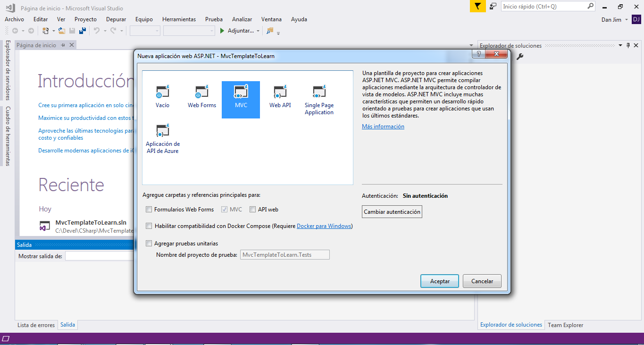Switch to the Team Explorer tab

click(565, 325)
